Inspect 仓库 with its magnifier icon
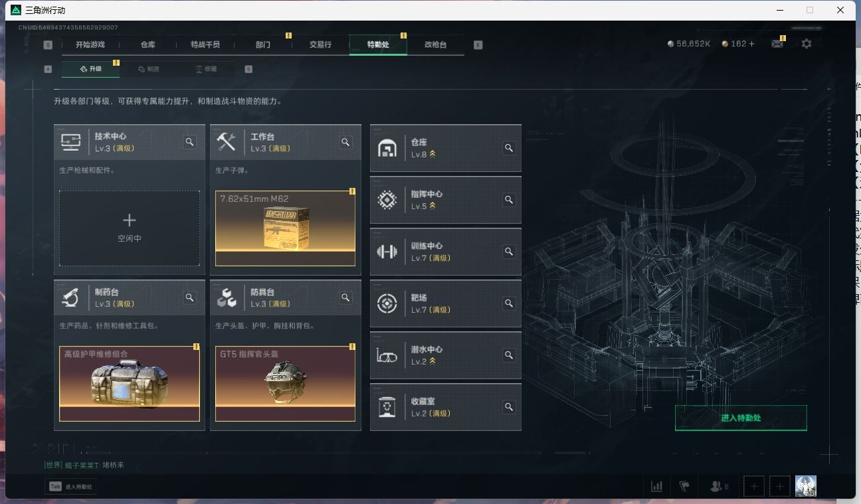This screenshot has width=861, height=504. [x=509, y=148]
